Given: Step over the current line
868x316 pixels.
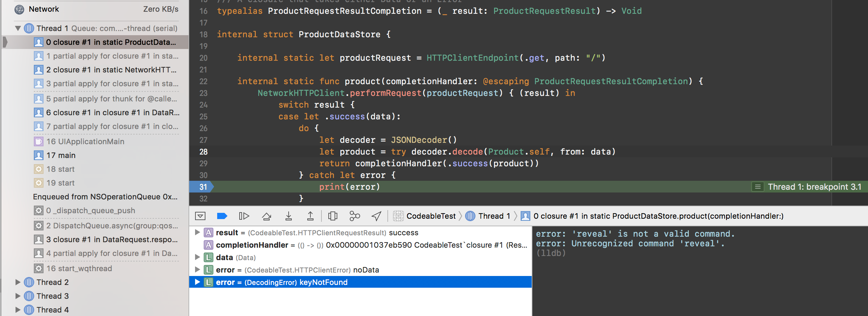Looking at the screenshot, I should point(267,216).
